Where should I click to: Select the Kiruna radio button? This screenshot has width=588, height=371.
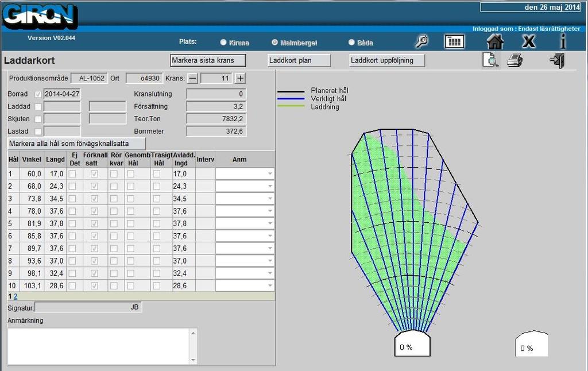click(223, 42)
